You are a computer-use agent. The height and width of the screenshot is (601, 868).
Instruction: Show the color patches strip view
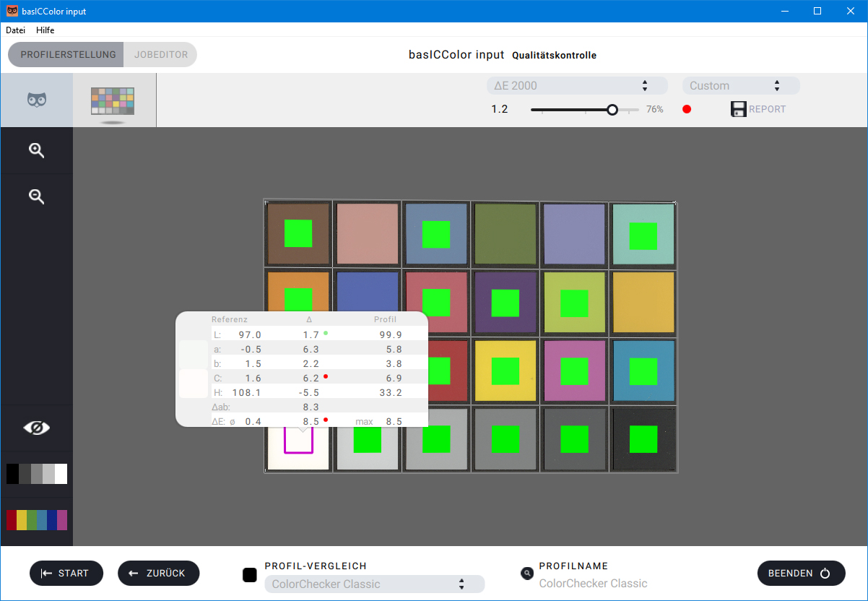point(37,520)
